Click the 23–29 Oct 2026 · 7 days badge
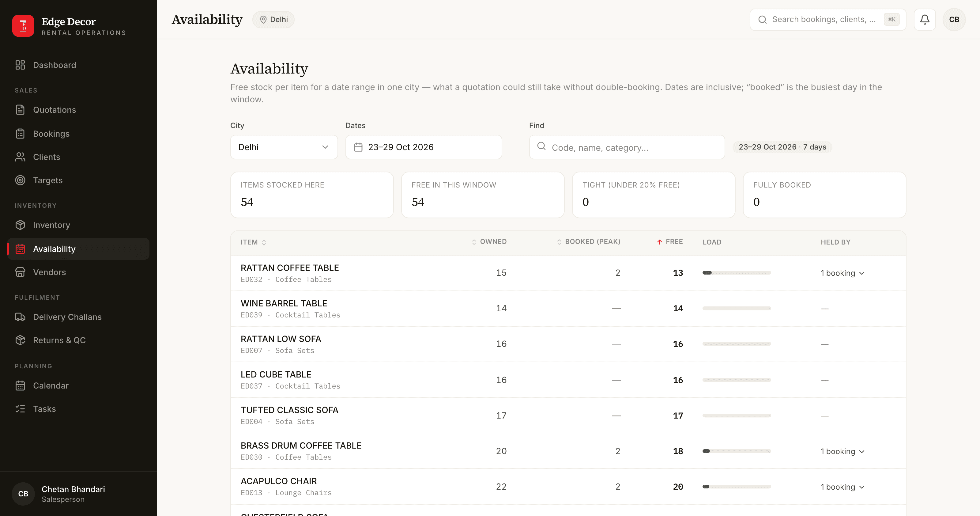 tap(782, 147)
